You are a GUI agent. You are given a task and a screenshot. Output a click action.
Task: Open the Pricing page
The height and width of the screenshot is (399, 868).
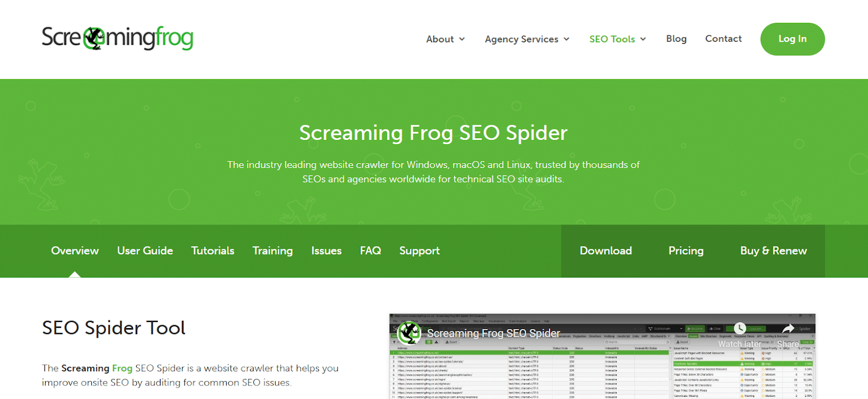click(686, 250)
